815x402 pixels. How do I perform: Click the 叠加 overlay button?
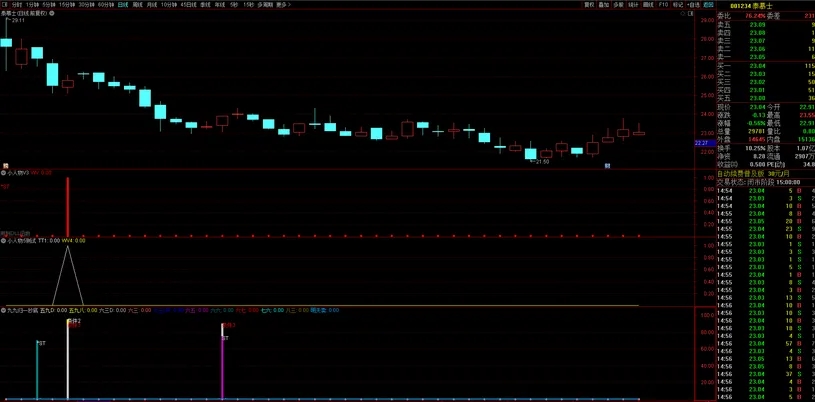point(603,4)
